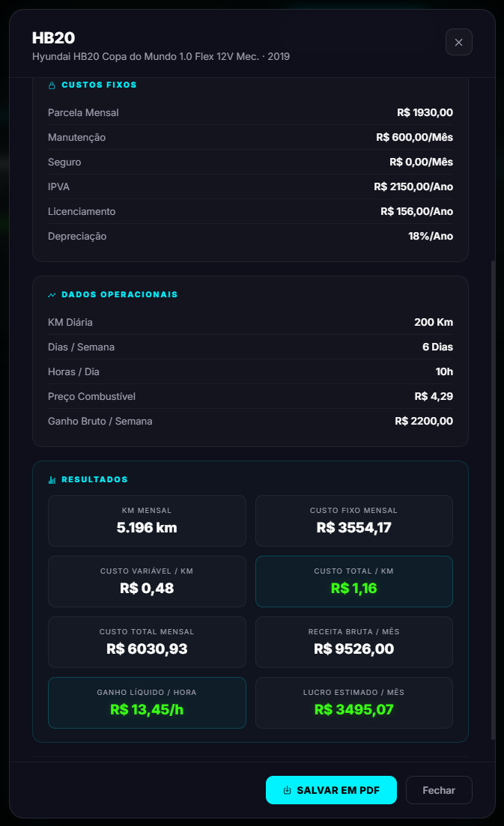This screenshot has width=504, height=826.
Task: Click the bar chart icon beside Resultados
Action: (52, 479)
